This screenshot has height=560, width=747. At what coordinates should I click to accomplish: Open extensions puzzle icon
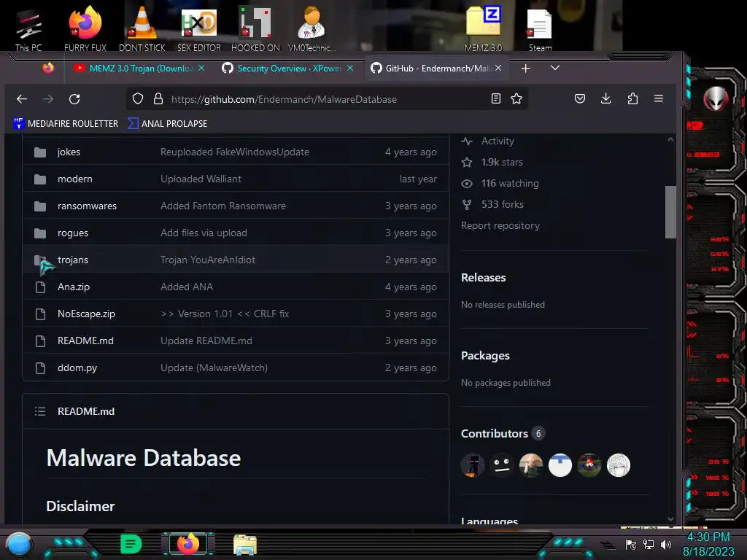click(632, 98)
